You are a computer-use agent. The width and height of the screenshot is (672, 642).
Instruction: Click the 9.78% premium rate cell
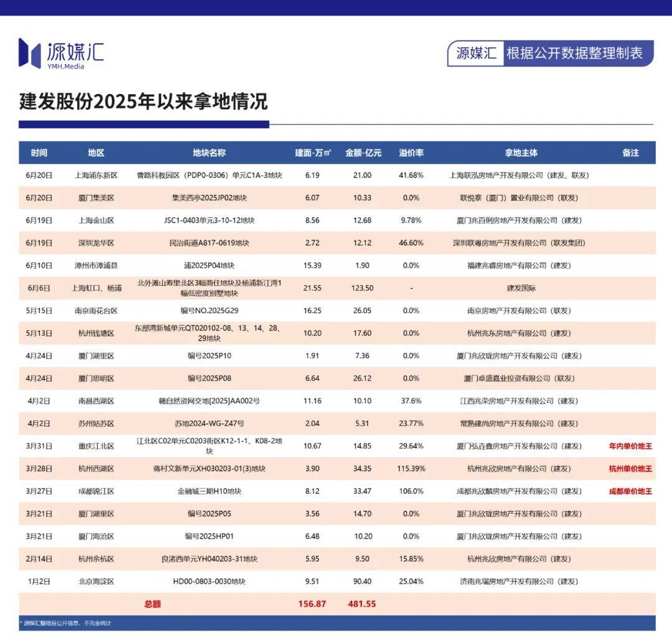pyautogui.click(x=411, y=220)
